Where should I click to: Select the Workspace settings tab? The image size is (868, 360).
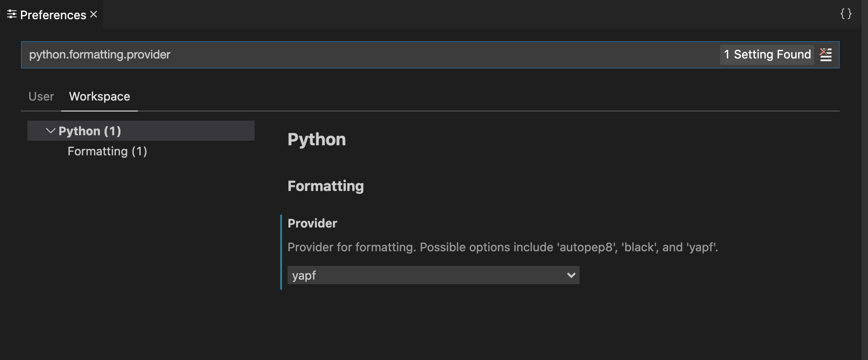(99, 96)
